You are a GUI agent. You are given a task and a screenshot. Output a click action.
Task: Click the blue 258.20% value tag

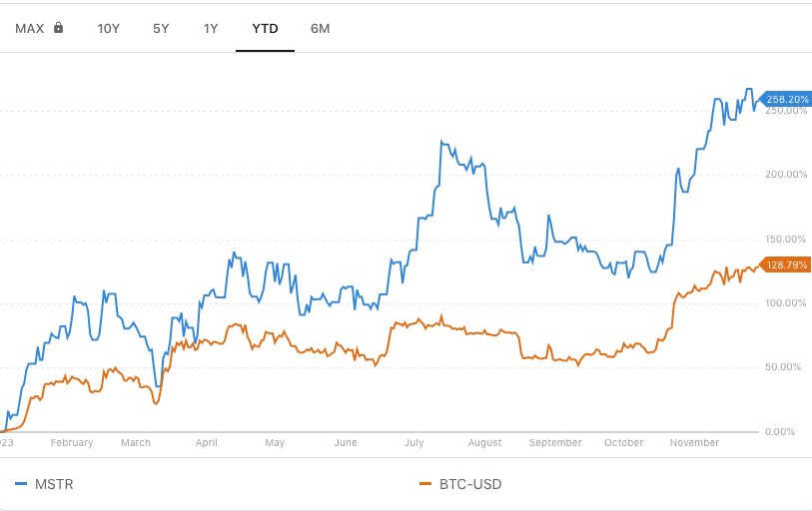pyautogui.click(x=785, y=99)
